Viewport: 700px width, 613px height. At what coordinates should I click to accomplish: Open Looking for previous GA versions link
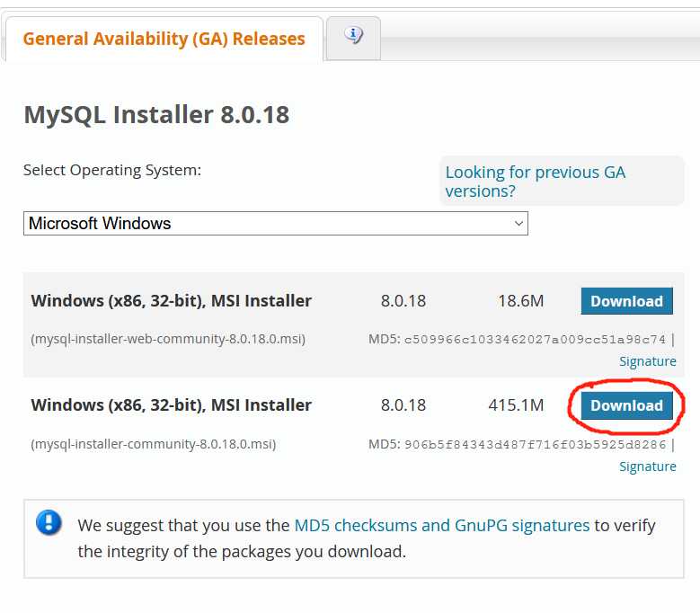(x=536, y=182)
